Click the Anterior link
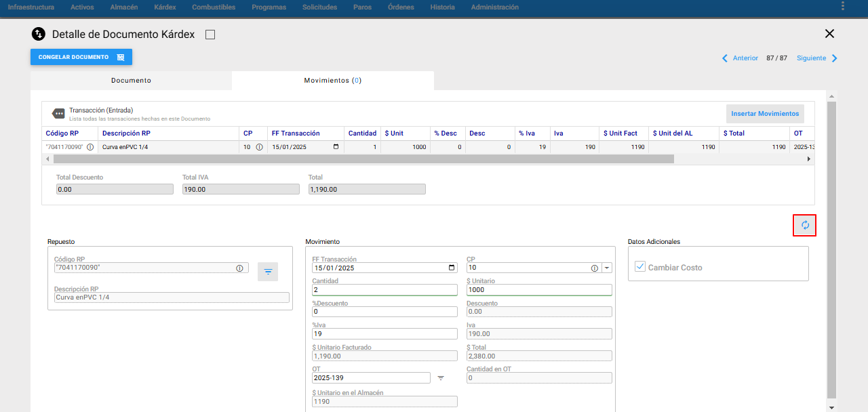 745,58
